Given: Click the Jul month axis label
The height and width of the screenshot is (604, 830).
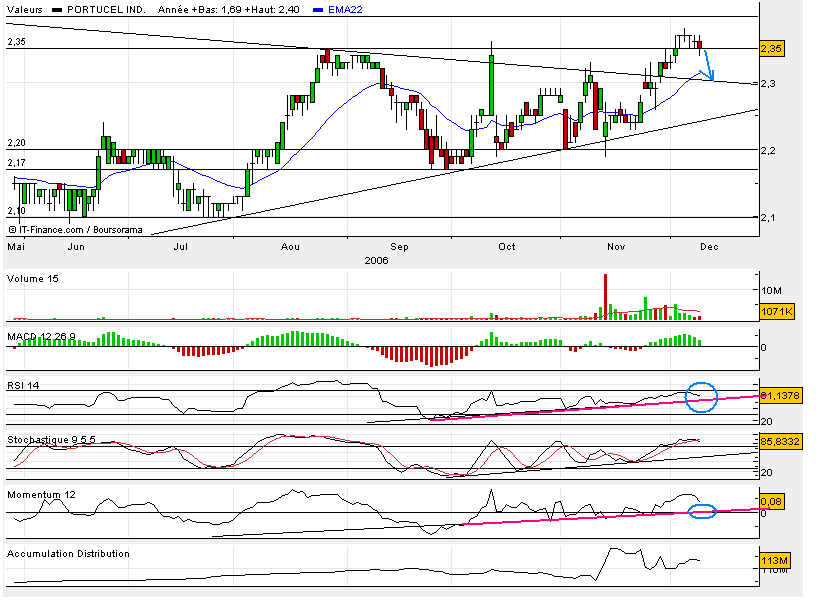Looking at the screenshot, I should pos(181,247).
